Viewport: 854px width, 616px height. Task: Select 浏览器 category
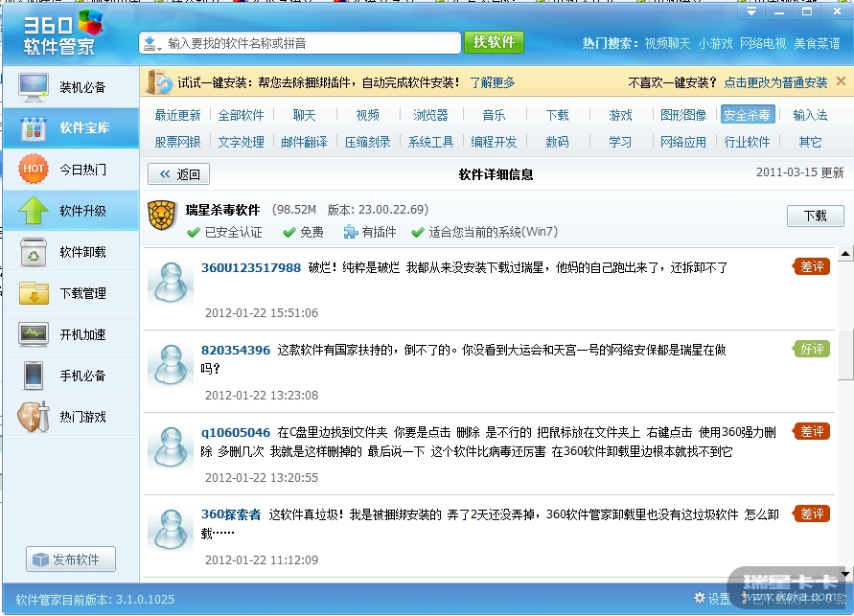pyautogui.click(x=430, y=115)
